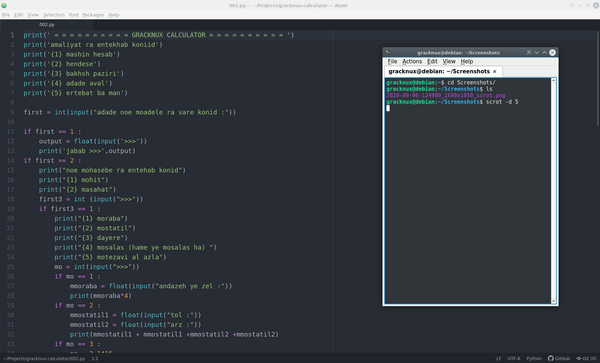Toggle keep-above pin on Atom window

[572, 5]
